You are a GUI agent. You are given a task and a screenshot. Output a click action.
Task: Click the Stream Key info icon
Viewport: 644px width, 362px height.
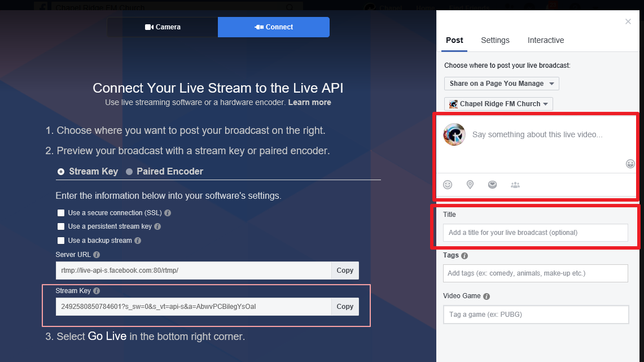[97, 291]
